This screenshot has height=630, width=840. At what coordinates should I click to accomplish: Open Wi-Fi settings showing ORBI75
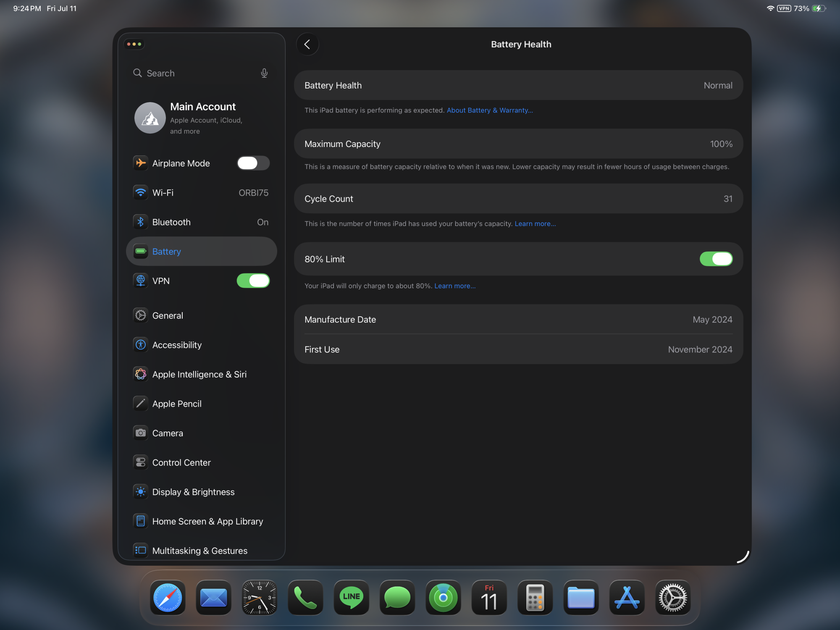point(201,193)
